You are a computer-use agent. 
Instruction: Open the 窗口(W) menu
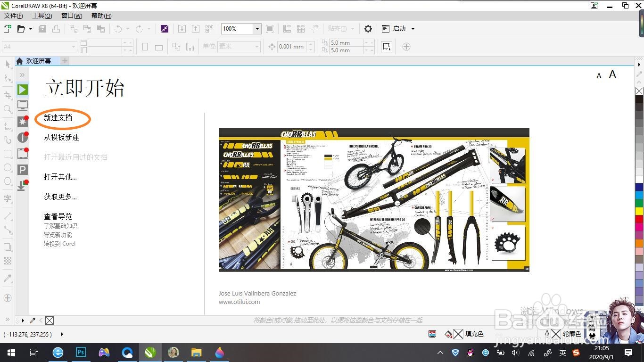click(72, 16)
